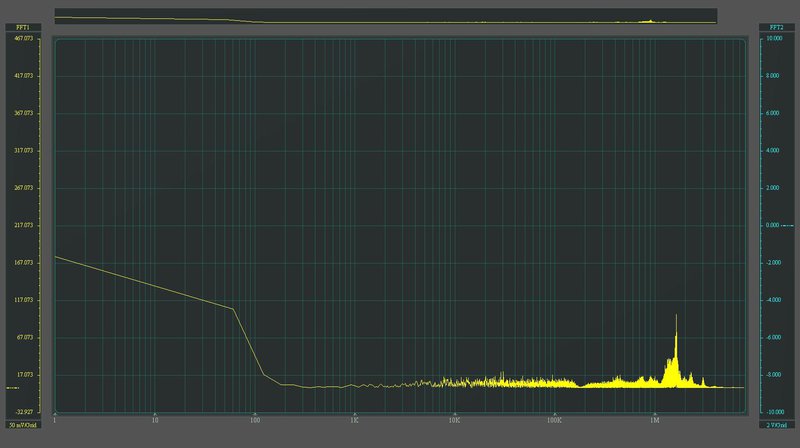Click the 10.000 value on the FFT2 axis
This screenshot has width=800, height=448.
coord(774,38)
